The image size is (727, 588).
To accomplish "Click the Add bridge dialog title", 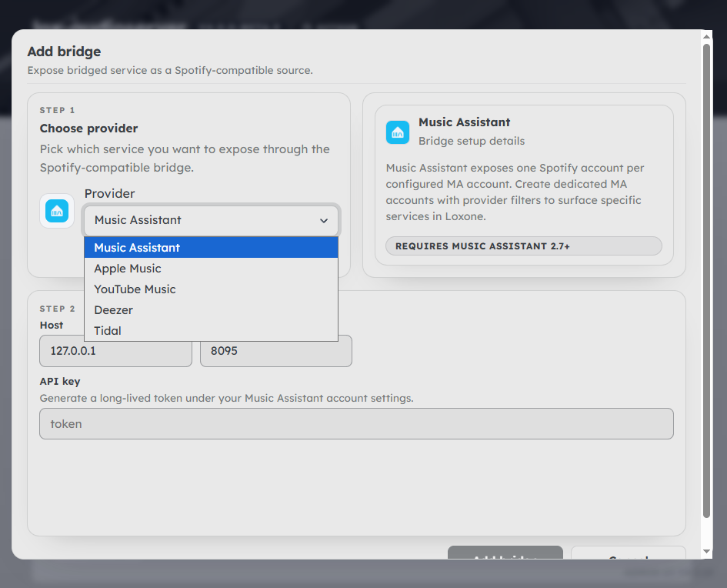I will click(64, 52).
